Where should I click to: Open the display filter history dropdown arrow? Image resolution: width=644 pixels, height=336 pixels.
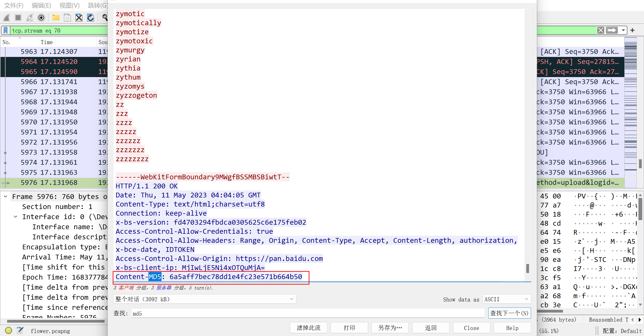tap(623, 30)
